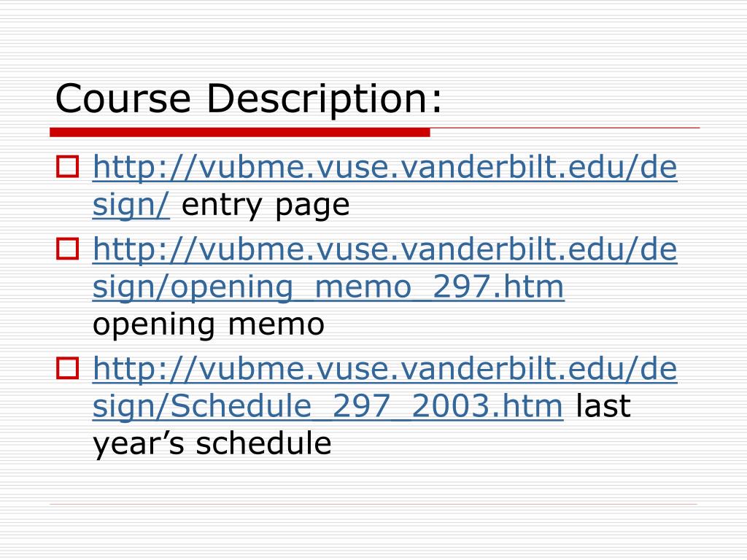Click the word 'Description:' in title
The width and height of the screenshot is (747, 560).
pyautogui.click(x=325, y=99)
